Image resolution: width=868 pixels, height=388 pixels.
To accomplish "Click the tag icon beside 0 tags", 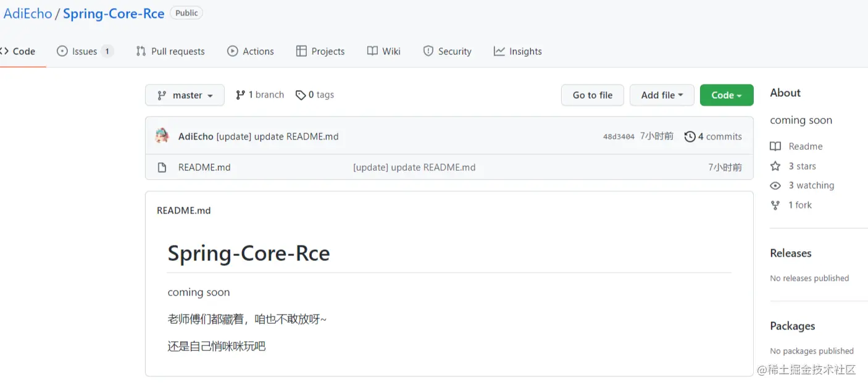I will tap(301, 95).
